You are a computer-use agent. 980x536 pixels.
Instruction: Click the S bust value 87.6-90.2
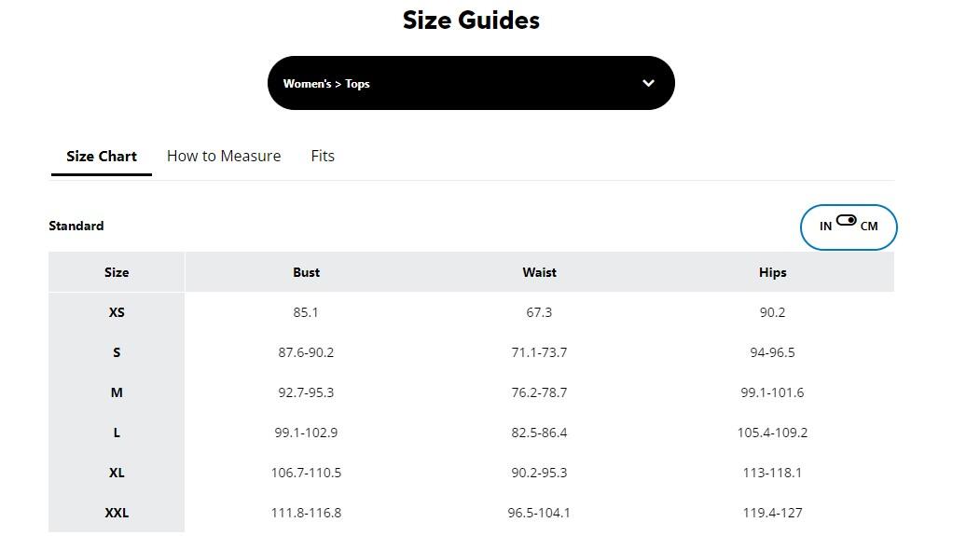pyautogui.click(x=306, y=352)
